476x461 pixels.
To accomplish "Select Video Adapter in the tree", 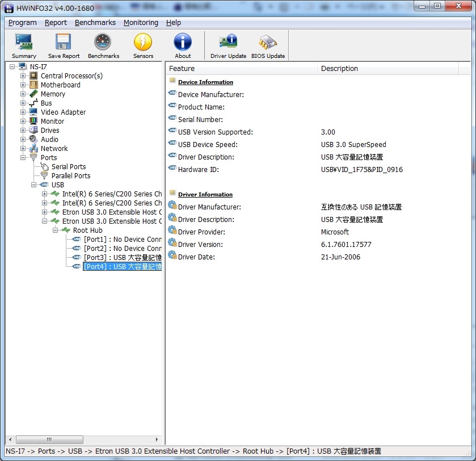I will click(x=63, y=112).
